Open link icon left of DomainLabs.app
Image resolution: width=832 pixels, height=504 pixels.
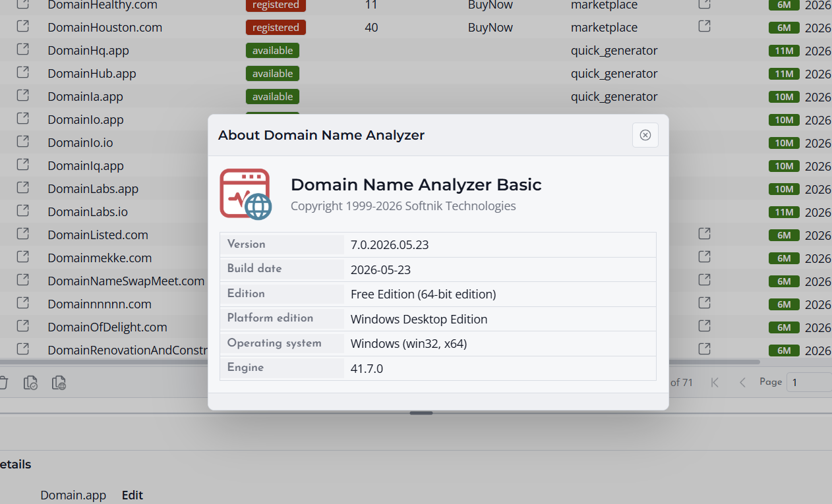22,188
